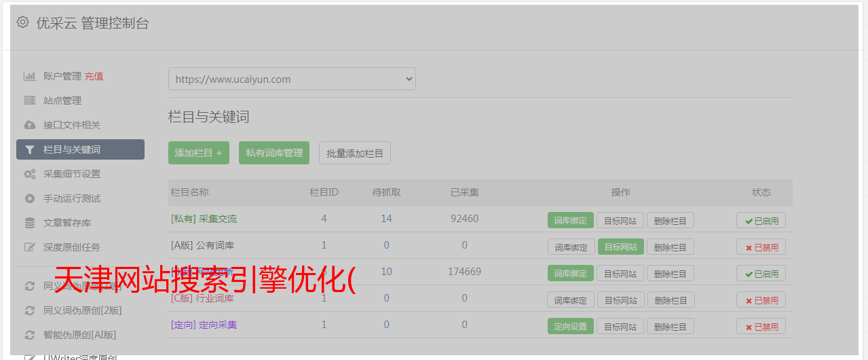Click 删除栏目 for the 公有词库 row
This screenshot has height=360, width=868.
click(x=671, y=247)
